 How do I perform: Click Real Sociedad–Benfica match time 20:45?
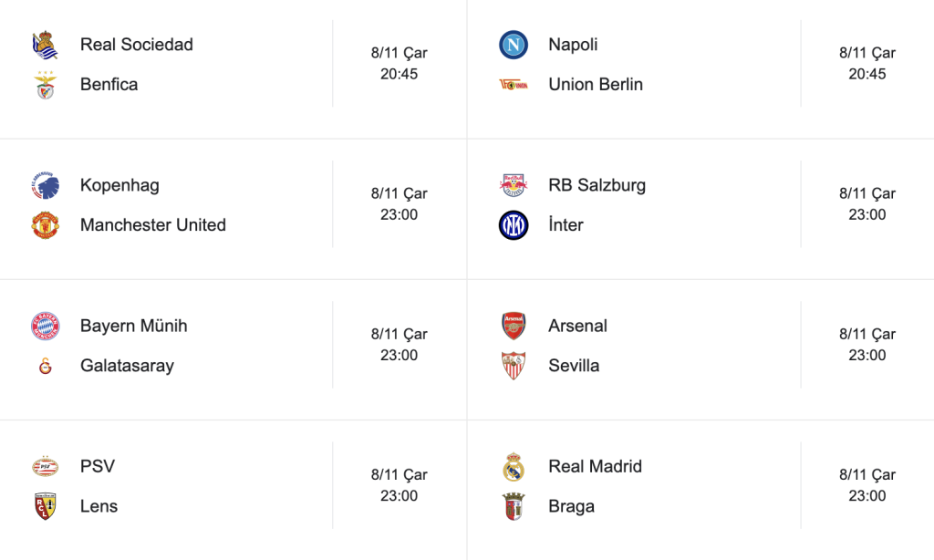pyautogui.click(x=400, y=74)
